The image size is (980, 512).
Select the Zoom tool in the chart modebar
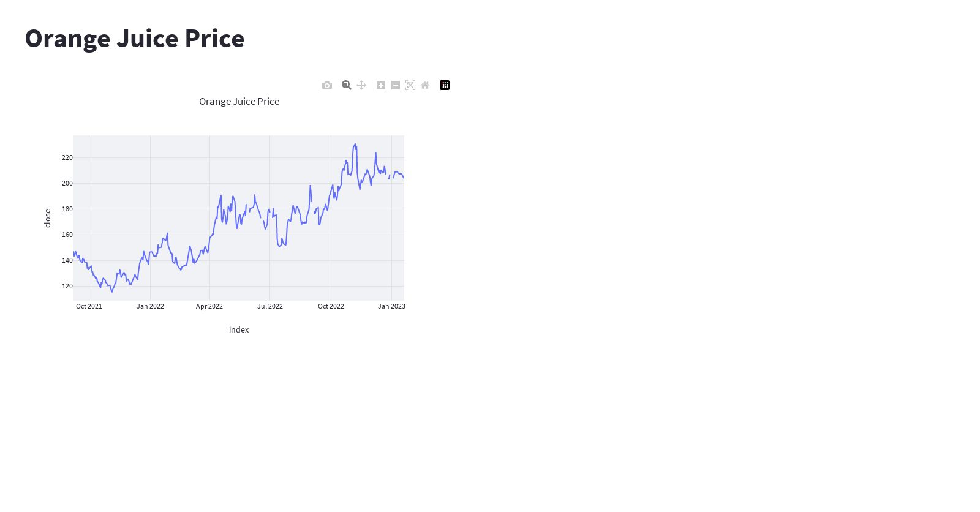point(347,85)
